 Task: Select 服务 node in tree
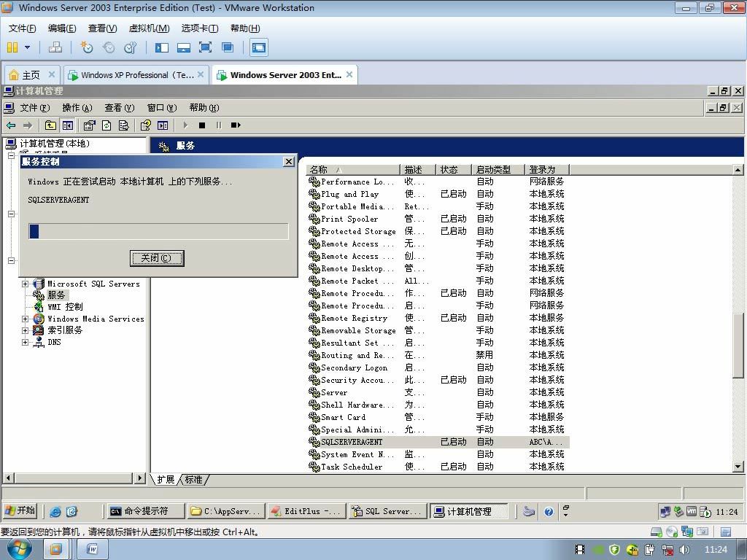[56, 295]
